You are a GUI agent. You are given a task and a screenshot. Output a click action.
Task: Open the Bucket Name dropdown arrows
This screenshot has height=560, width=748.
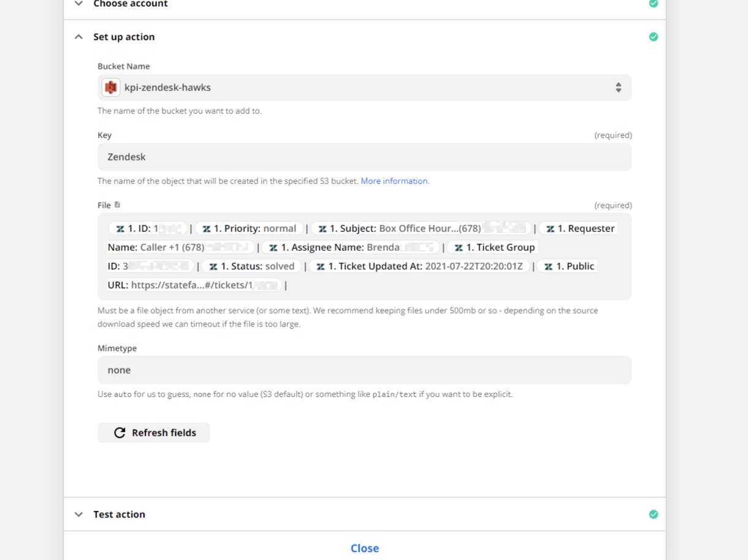(618, 88)
